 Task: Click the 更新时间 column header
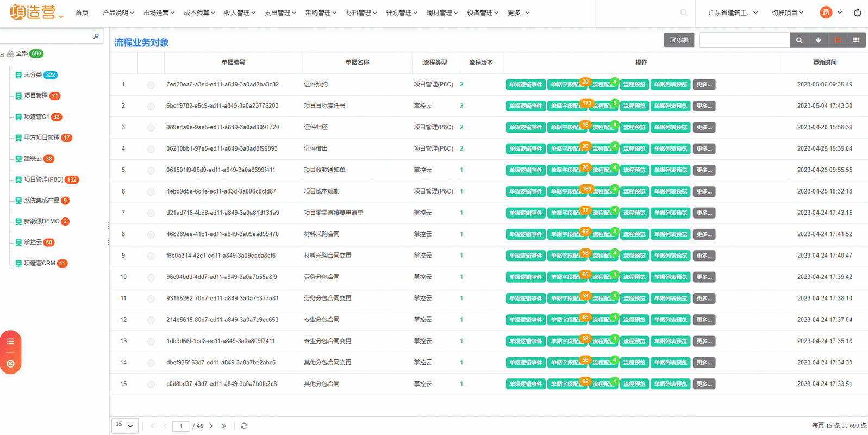click(x=825, y=63)
